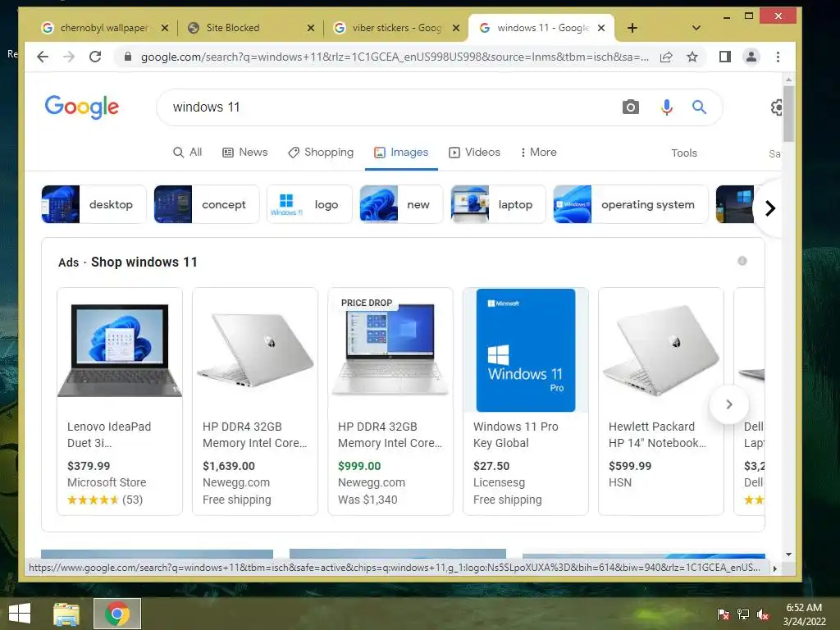Open the Chrome three-dot menu
The image size is (840, 630).
point(778,57)
